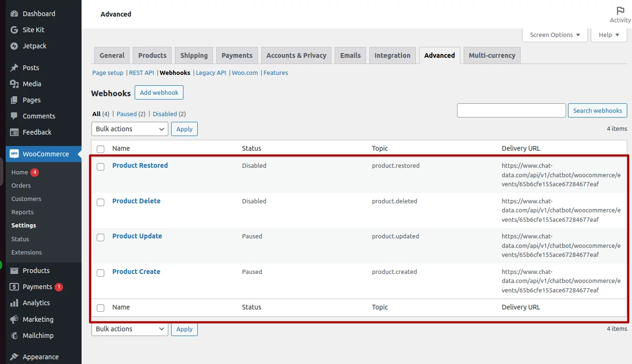
Task: Open the bottom Bulk actions dropdown
Action: tap(130, 329)
